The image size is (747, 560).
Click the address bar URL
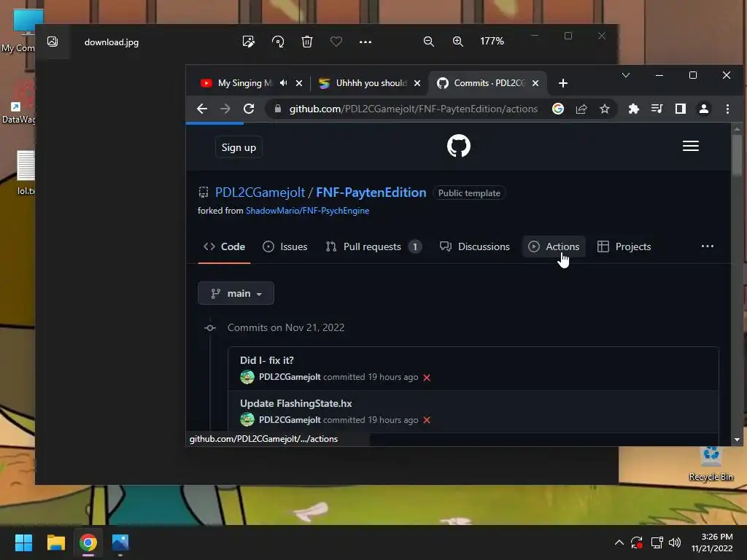click(414, 109)
